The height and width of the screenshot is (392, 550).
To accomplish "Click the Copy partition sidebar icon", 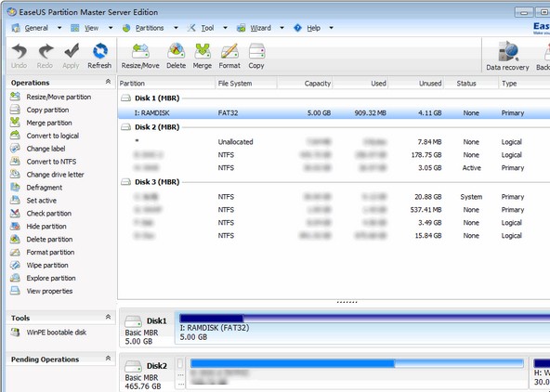I will point(15,110).
